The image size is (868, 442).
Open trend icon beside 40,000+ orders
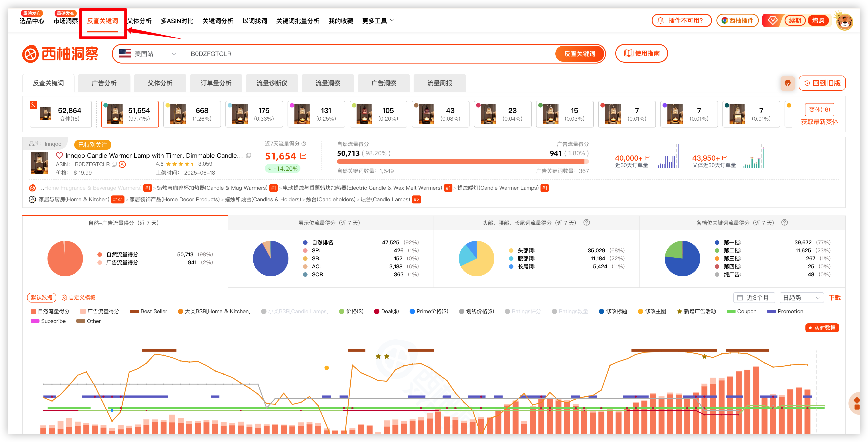coord(647,158)
